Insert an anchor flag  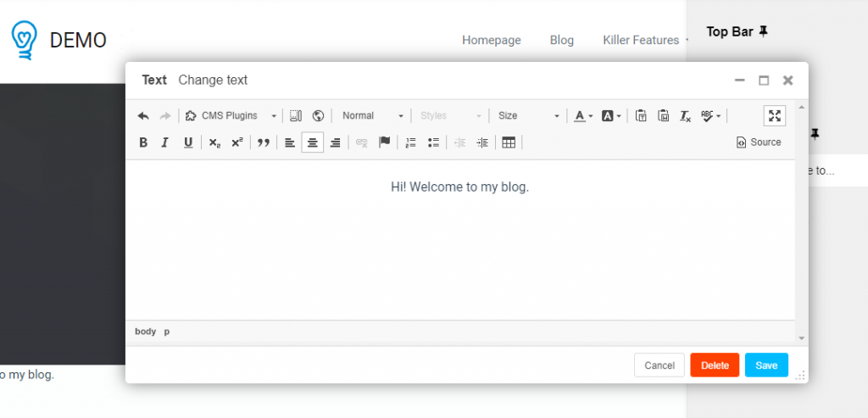[x=384, y=142]
